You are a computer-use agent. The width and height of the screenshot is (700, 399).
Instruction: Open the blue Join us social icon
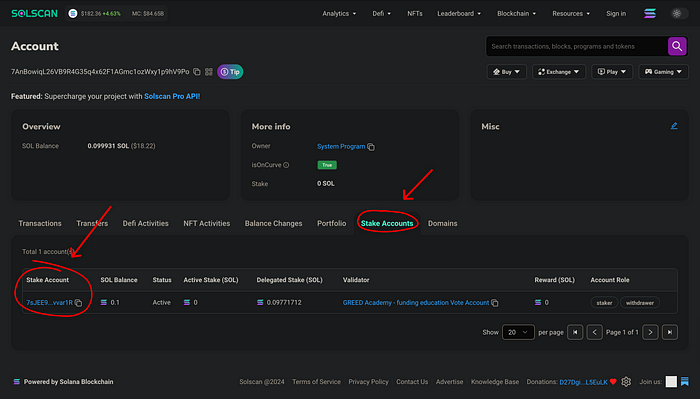tap(684, 382)
